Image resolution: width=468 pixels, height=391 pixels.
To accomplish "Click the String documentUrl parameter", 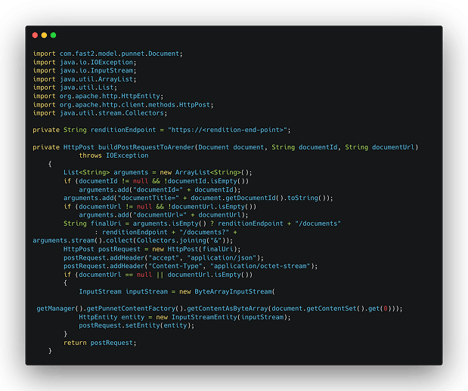I will click(x=380, y=147).
